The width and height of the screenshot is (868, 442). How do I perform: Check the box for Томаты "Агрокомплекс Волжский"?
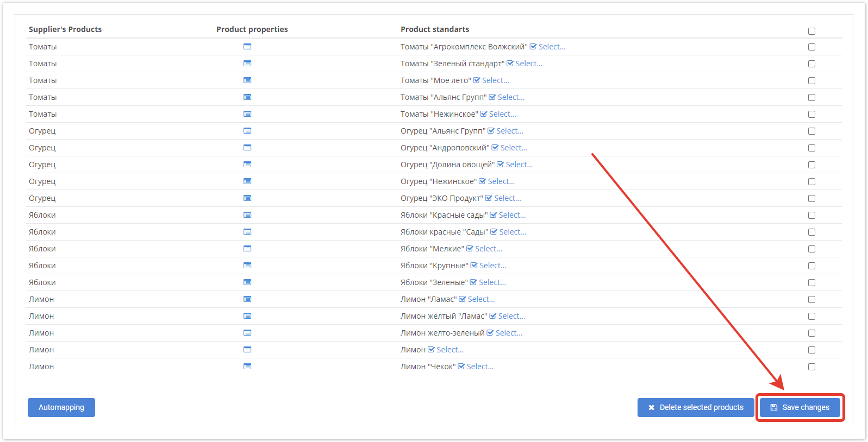(811, 47)
